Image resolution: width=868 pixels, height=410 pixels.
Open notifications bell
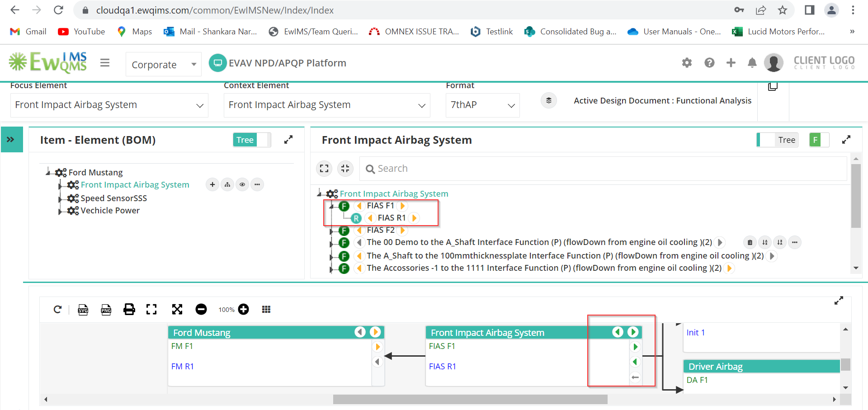click(x=752, y=63)
